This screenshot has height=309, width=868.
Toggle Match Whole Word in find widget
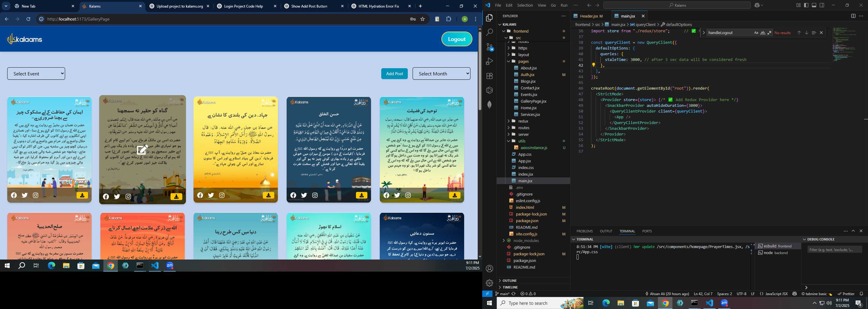click(763, 33)
